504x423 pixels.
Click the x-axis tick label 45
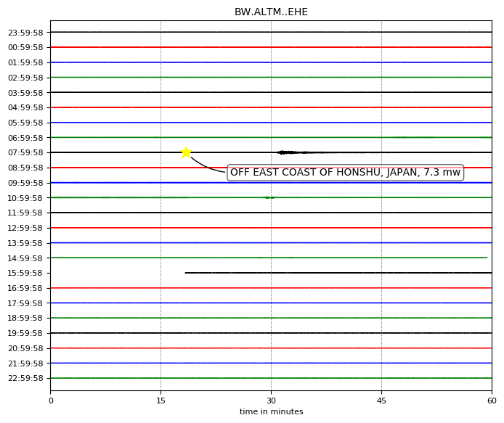tap(381, 401)
